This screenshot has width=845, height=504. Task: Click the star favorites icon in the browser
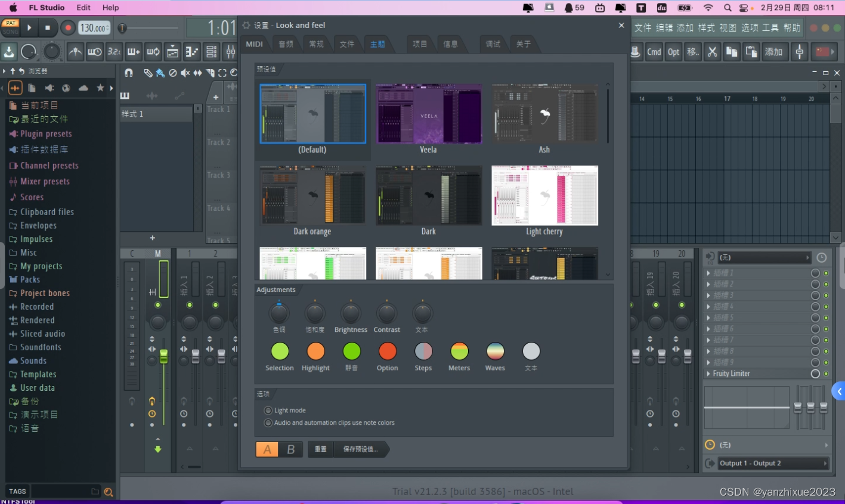[x=100, y=88]
